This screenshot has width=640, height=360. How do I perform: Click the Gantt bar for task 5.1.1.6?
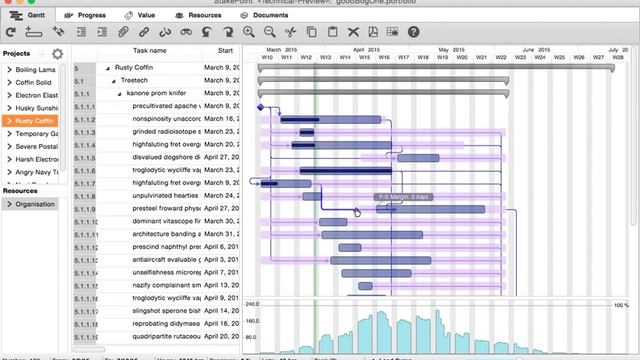click(x=346, y=171)
